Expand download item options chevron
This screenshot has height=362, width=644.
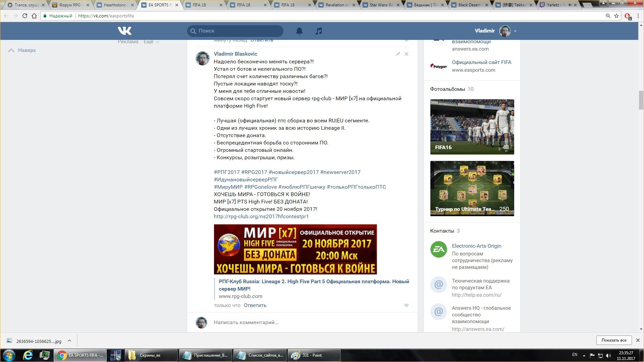pos(69,341)
